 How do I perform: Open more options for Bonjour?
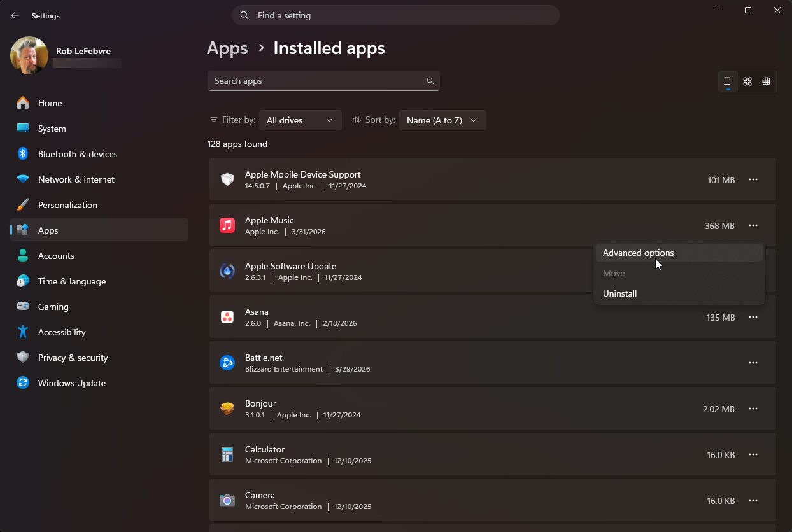coord(753,409)
